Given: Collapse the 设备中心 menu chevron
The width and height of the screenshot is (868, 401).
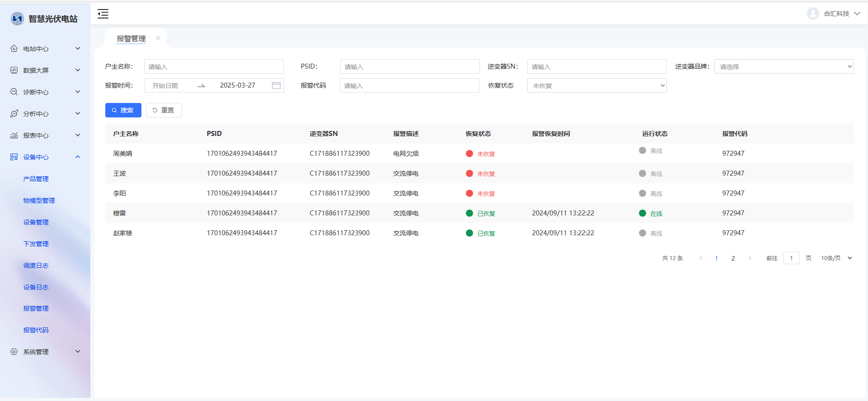Looking at the screenshot, I should click(x=78, y=157).
